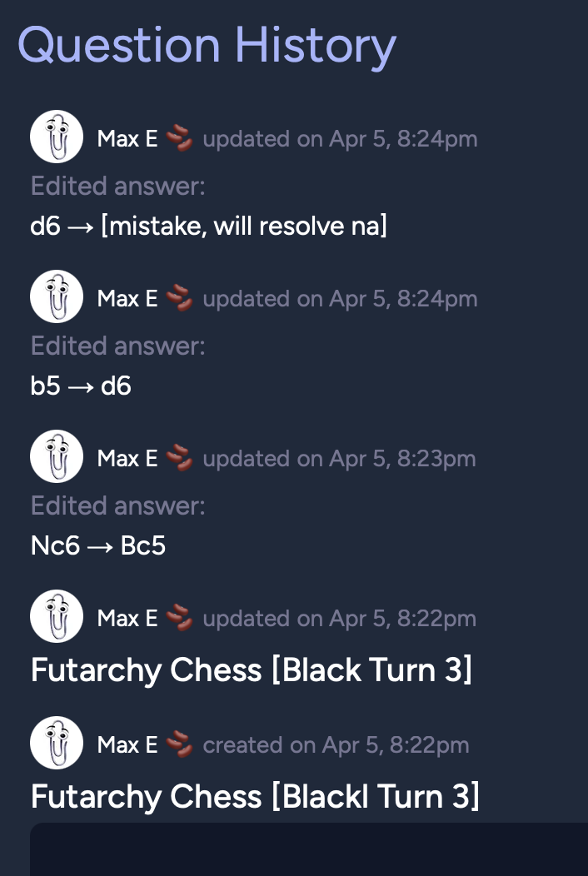
Task: Select the avatar on the 'created on' entry
Action: click(x=57, y=743)
